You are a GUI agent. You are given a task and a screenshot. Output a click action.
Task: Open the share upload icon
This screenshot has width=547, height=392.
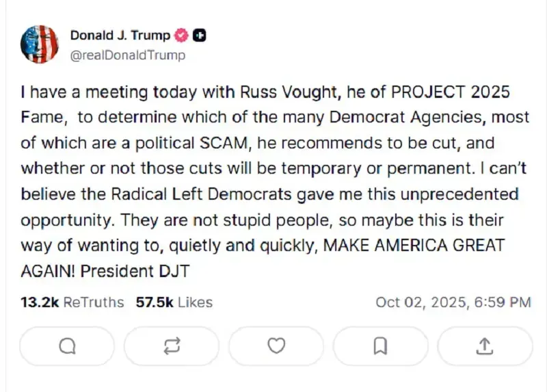(x=484, y=347)
